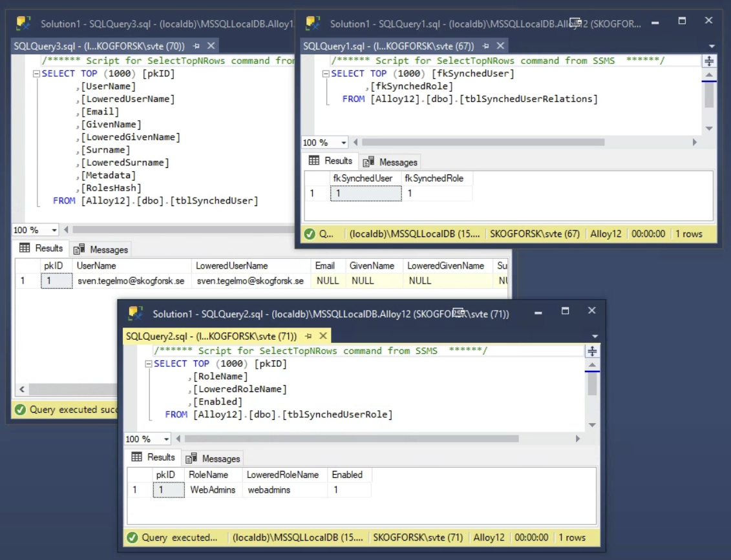
Task: Collapse the SELECT TOP query in SQLQuery2
Action: pyautogui.click(x=148, y=364)
